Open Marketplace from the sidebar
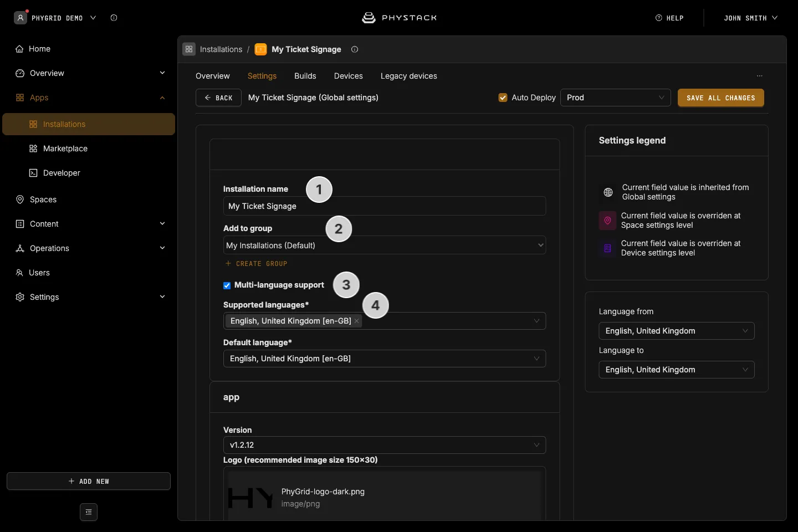The height and width of the screenshot is (532, 798). coord(89,149)
